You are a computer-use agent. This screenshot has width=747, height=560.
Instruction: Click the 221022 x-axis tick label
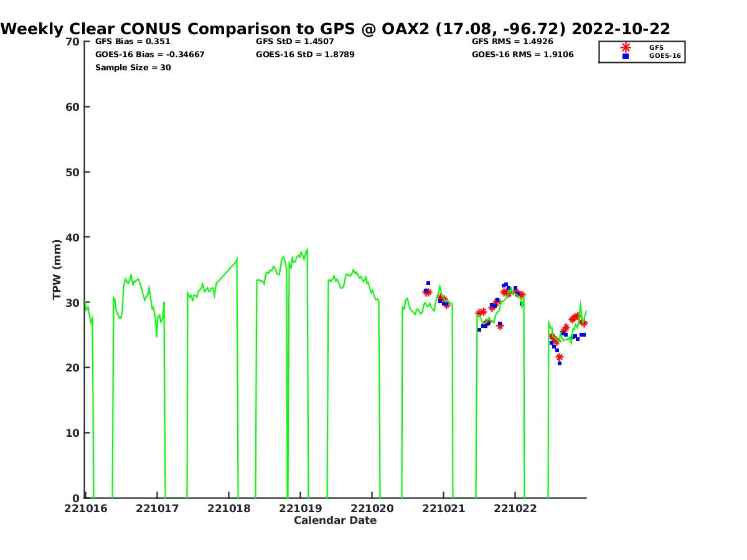click(x=515, y=508)
